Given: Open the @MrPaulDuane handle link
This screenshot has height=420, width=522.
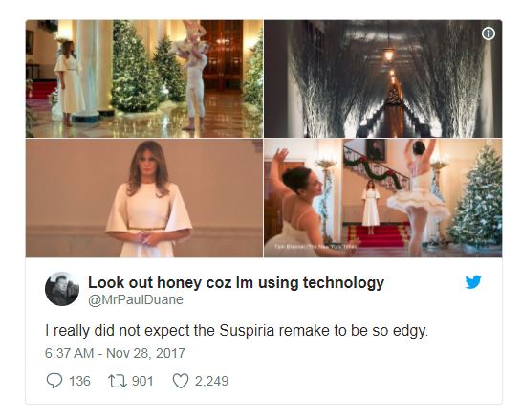Looking at the screenshot, I should 136,299.
